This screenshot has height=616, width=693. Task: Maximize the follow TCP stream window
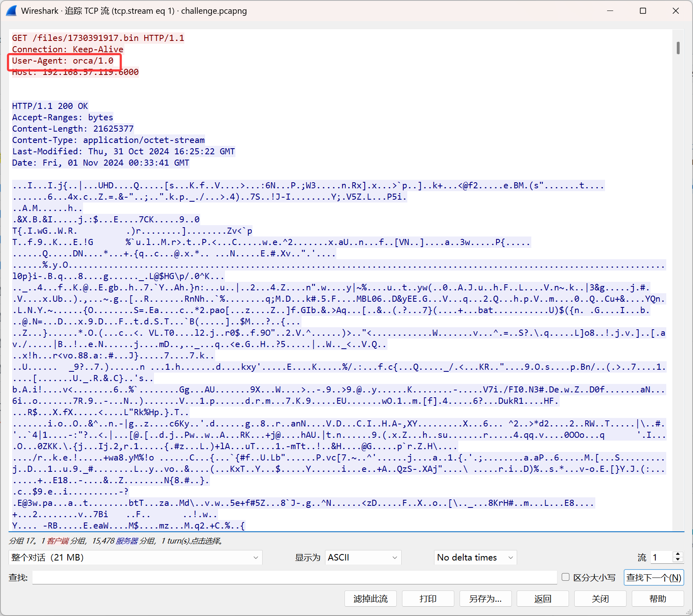[643, 11]
